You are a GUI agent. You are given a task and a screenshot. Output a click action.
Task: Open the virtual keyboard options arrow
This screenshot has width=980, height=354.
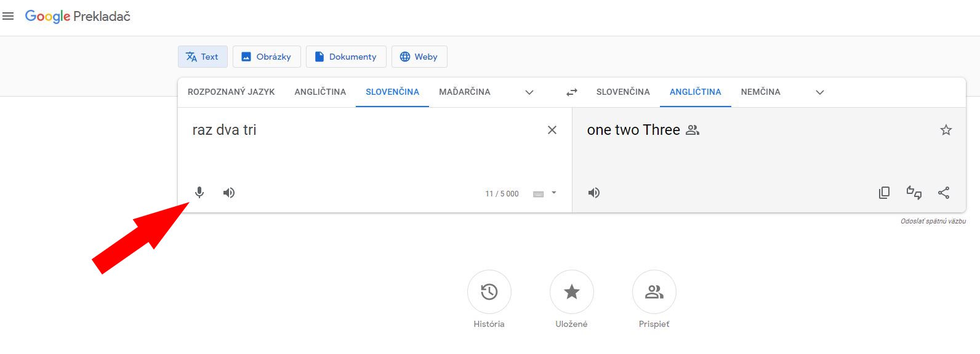[x=554, y=193]
